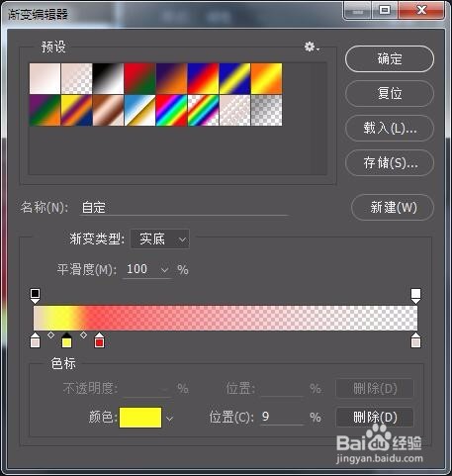
Task: Select the transparent rainbow gradient preset
Action: click(x=203, y=110)
